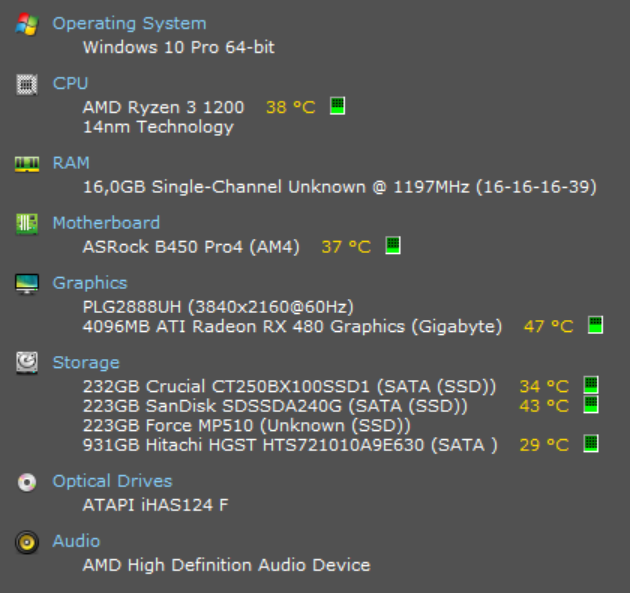Open the Audio section link
630x593 pixels.
(76, 541)
